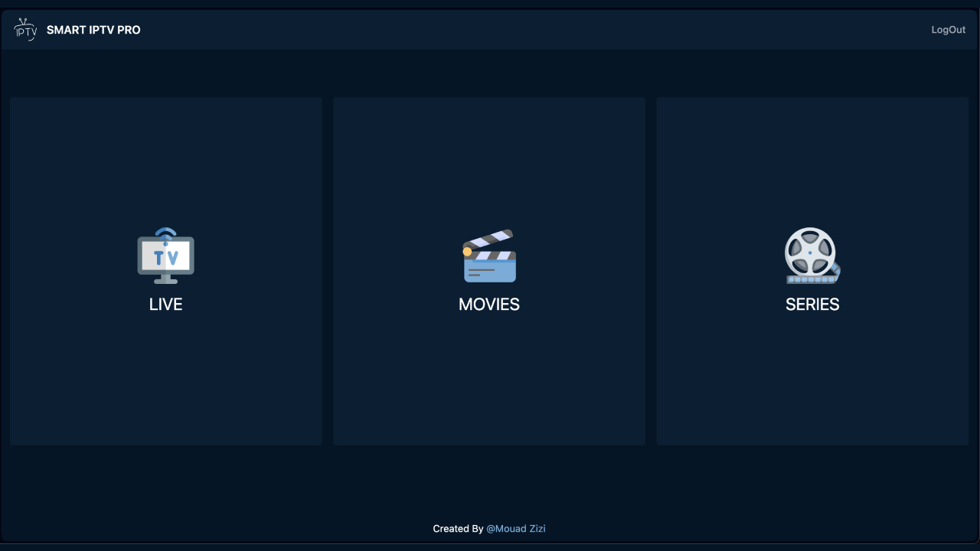Viewport: 980px width, 551px height.
Task: Click empty top area of Live card
Action: [165, 153]
